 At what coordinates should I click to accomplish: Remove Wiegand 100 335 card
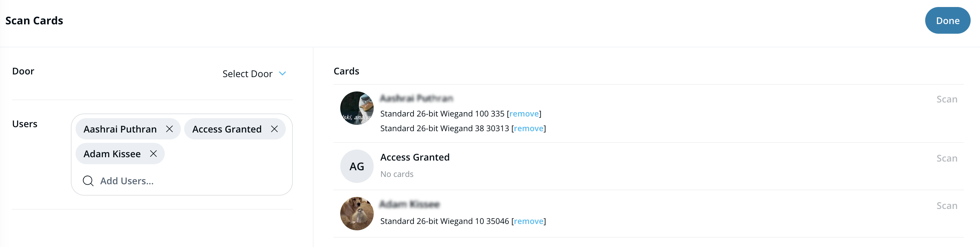click(524, 113)
